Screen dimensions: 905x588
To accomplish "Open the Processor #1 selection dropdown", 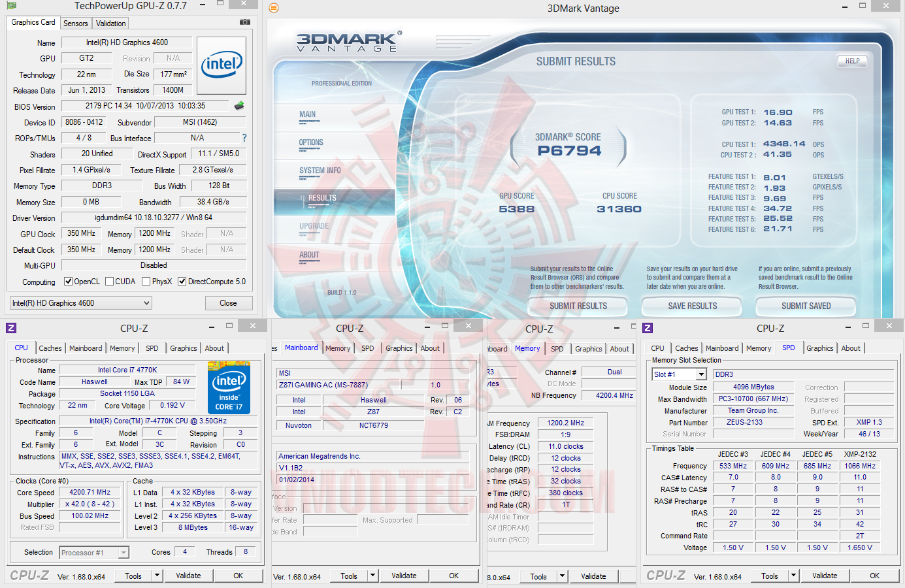I will 94,553.
